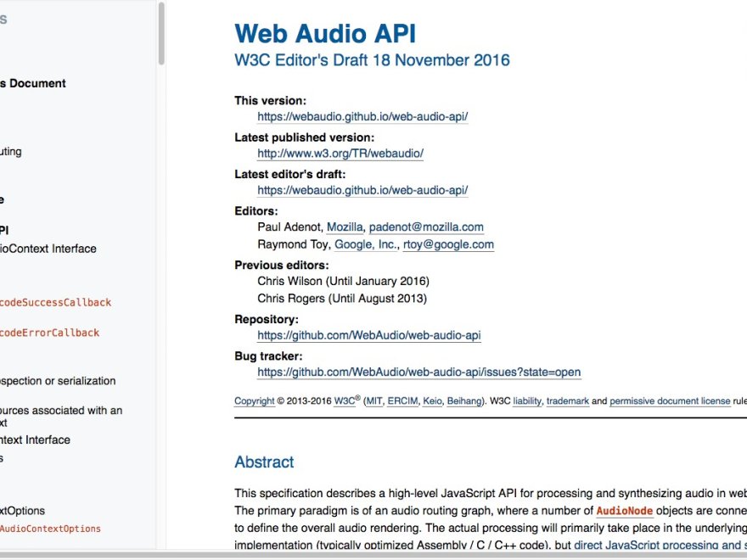Click the Keio link in the copyright notice

[432, 401]
